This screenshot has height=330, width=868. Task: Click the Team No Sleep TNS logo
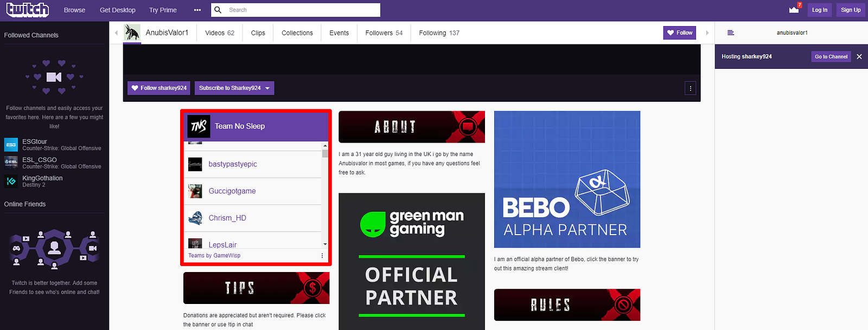(199, 126)
